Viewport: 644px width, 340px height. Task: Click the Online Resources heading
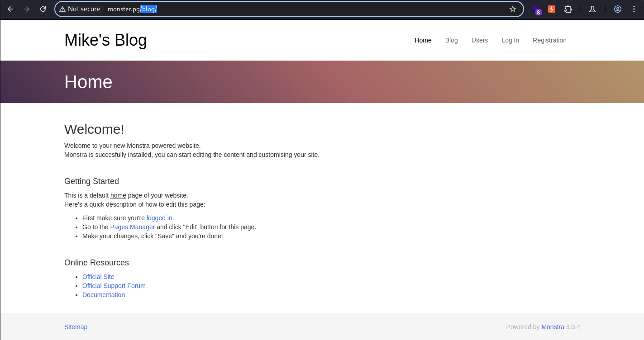coord(96,263)
